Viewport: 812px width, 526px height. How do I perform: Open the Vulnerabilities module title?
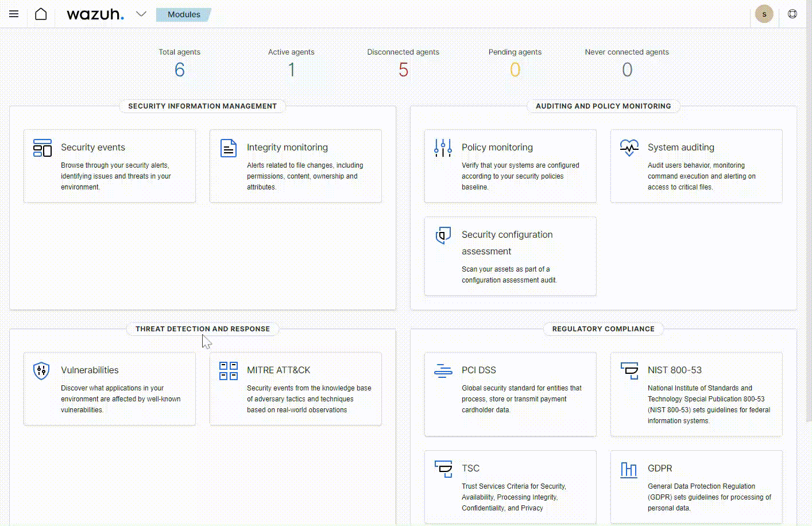point(90,370)
